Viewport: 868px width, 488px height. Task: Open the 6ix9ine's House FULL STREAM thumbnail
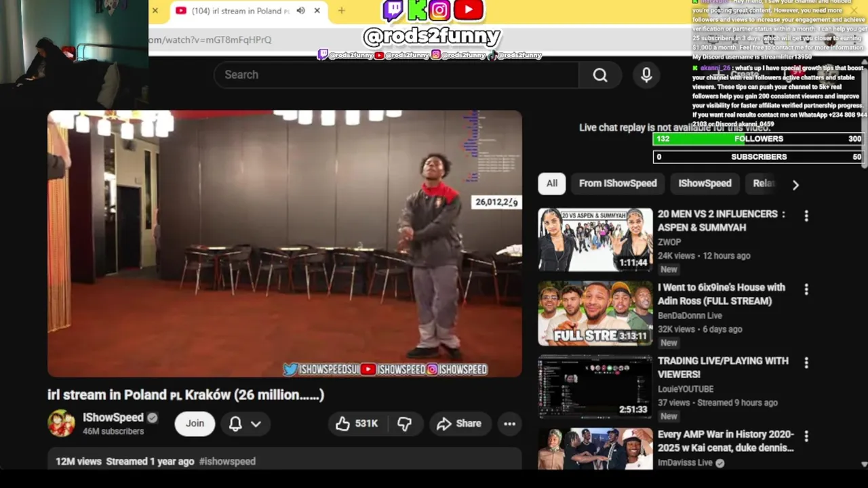(x=595, y=313)
